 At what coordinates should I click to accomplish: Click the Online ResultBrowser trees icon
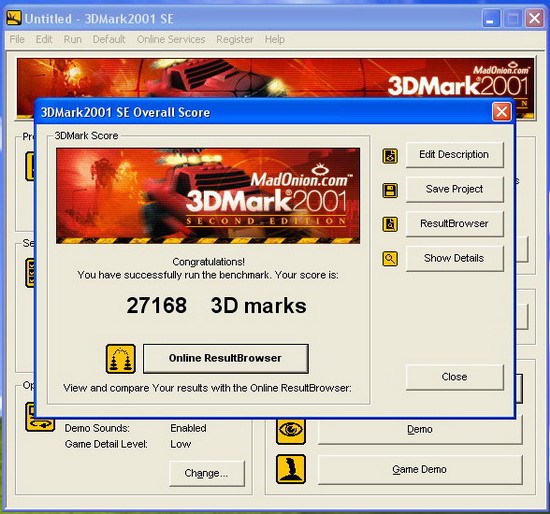[x=121, y=359]
